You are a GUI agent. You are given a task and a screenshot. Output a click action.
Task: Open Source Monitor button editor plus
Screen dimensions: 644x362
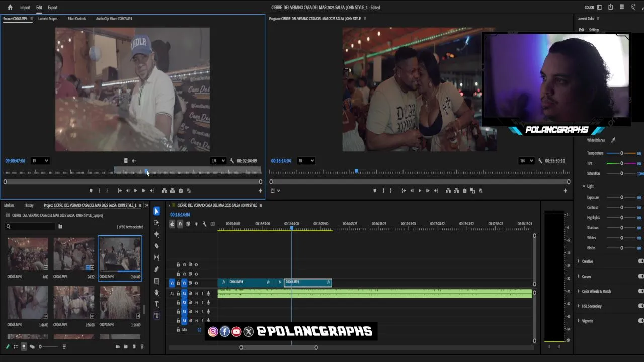click(x=260, y=191)
